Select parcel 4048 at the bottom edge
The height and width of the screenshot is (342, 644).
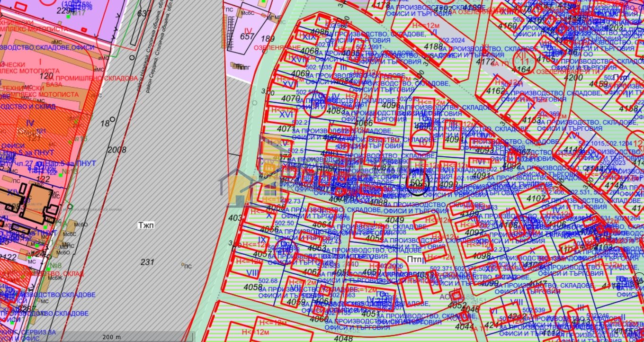343,338
